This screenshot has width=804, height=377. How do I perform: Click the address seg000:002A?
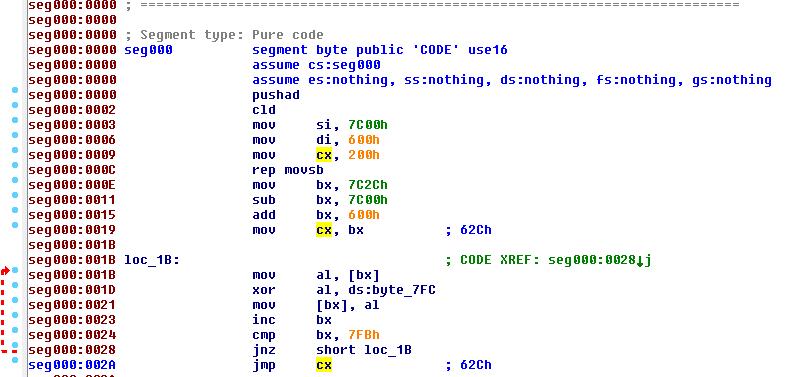coord(72,365)
